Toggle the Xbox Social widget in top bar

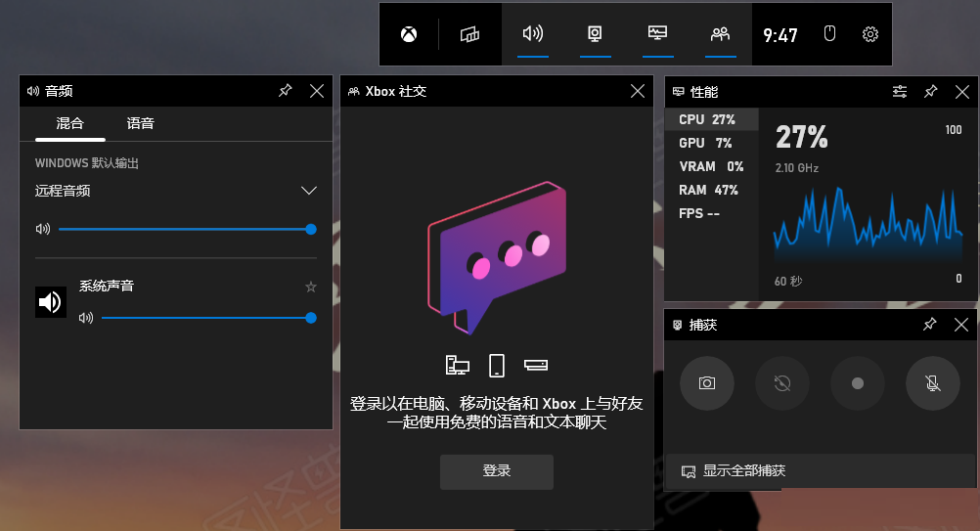coord(720,33)
